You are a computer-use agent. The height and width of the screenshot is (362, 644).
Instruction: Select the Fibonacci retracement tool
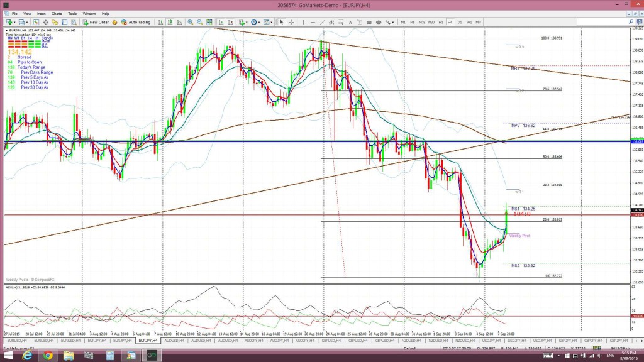(341, 22)
